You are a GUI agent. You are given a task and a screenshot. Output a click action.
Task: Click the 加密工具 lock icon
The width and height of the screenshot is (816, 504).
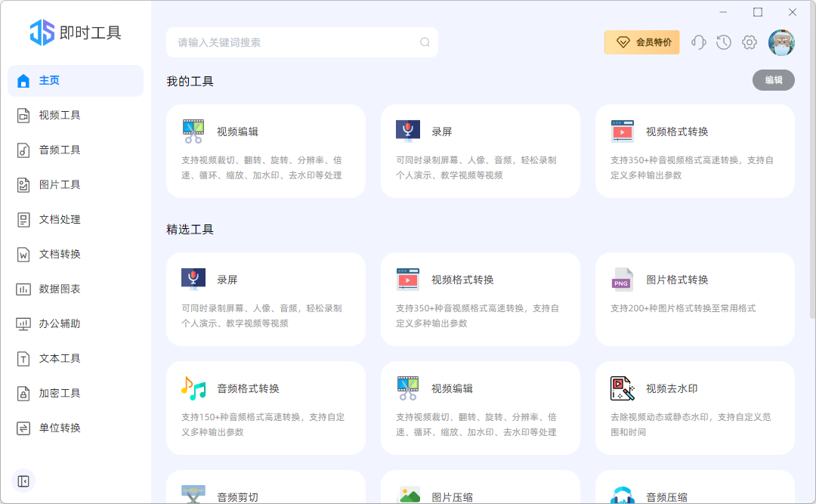tap(23, 393)
